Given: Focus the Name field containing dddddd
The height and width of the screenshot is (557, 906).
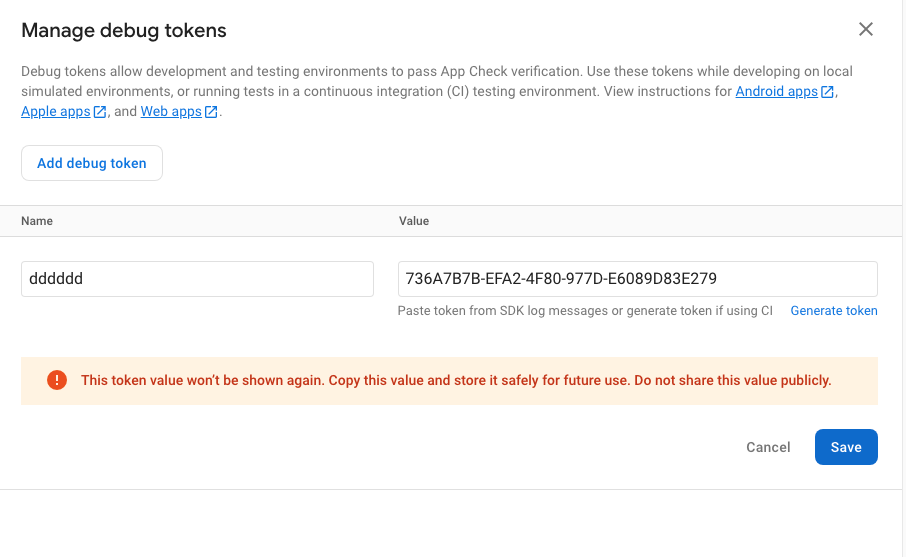Looking at the screenshot, I should coord(197,279).
